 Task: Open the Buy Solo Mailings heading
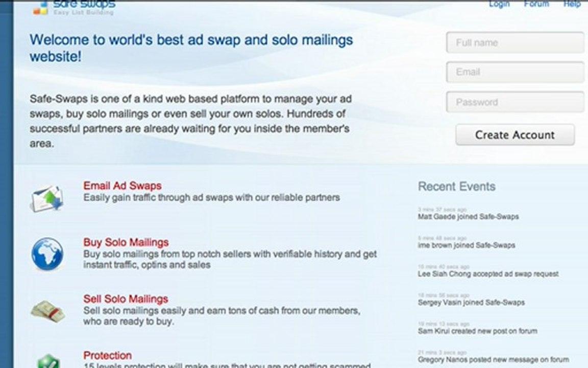pyautogui.click(x=126, y=242)
